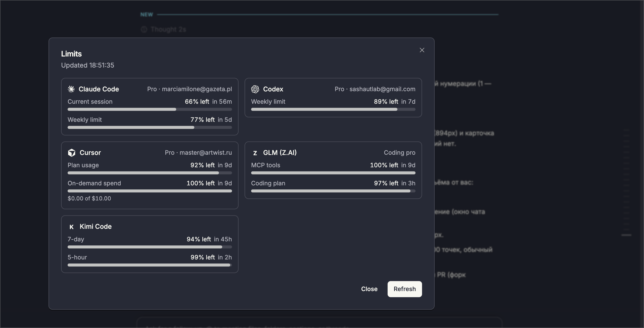644x328 pixels.
Task: Click the 'Limits' dialog title
Action: (71, 54)
